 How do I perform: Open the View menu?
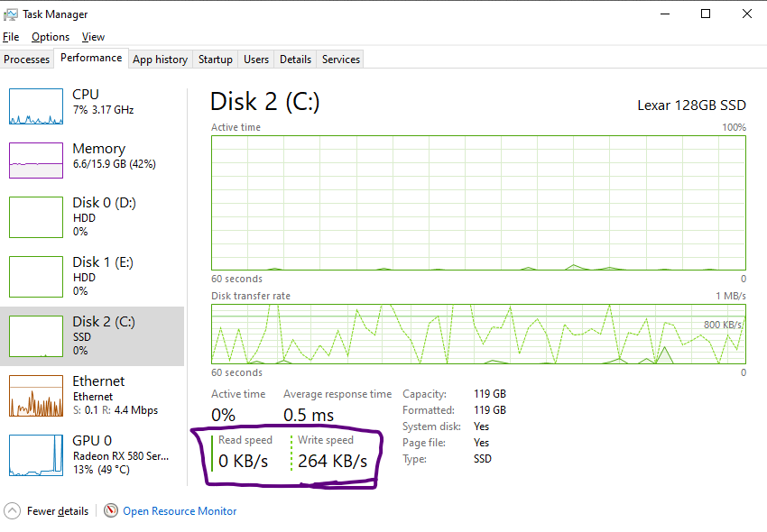coord(93,37)
